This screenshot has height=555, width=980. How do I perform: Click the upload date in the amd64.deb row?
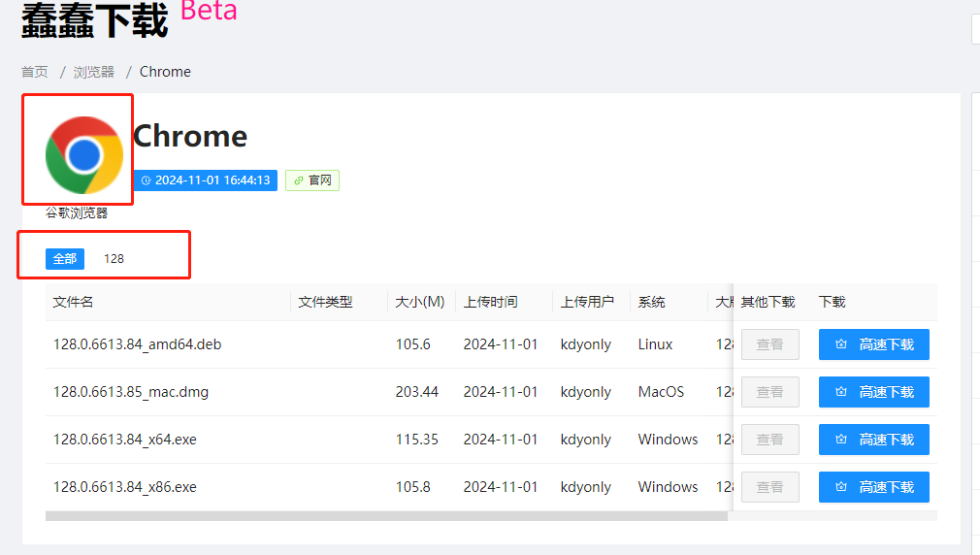click(x=501, y=344)
